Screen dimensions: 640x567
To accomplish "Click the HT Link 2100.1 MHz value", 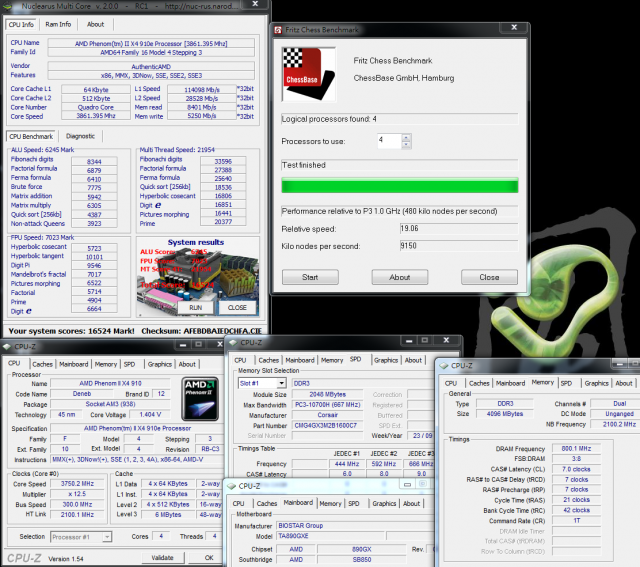I will pyautogui.click(x=78, y=514).
